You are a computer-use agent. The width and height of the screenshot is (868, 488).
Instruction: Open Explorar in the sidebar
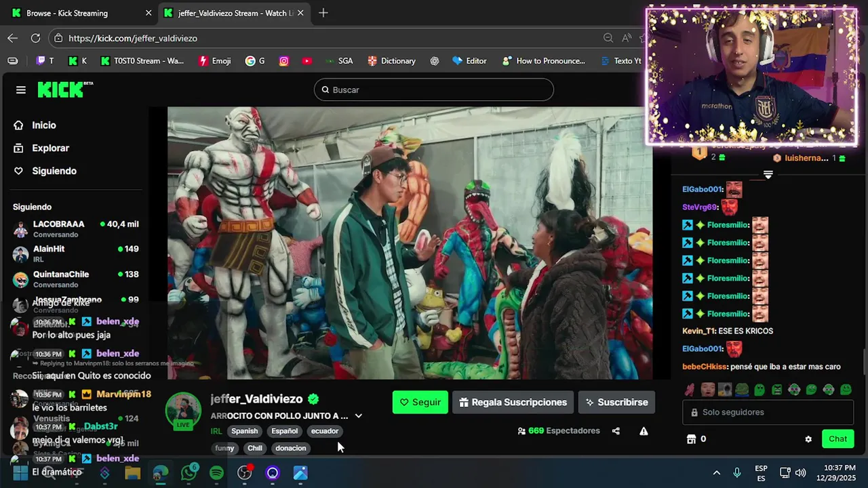click(41, 148)
